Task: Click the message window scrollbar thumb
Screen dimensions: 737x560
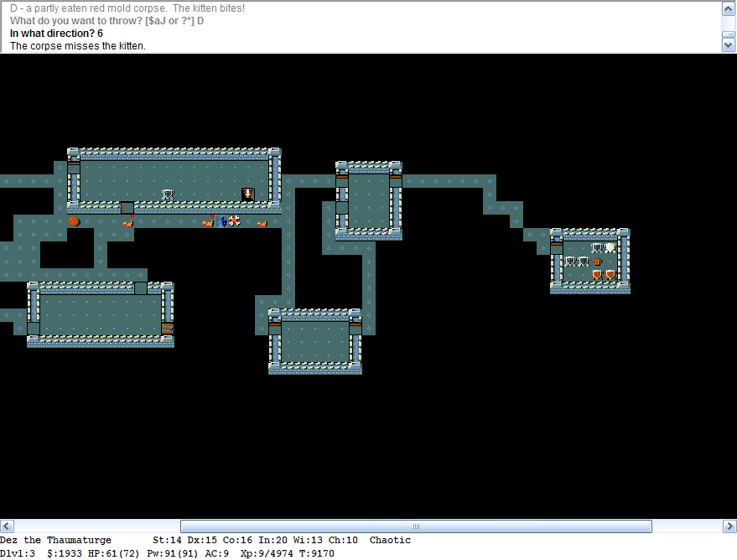Action: [x=728, y=34]
